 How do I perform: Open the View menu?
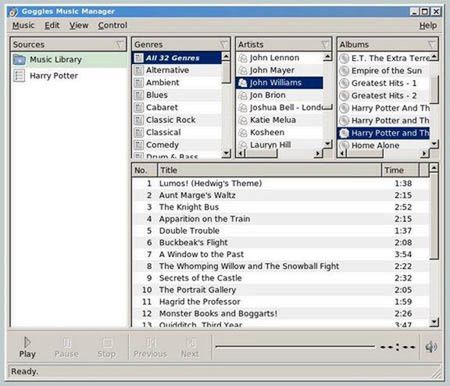79,25
